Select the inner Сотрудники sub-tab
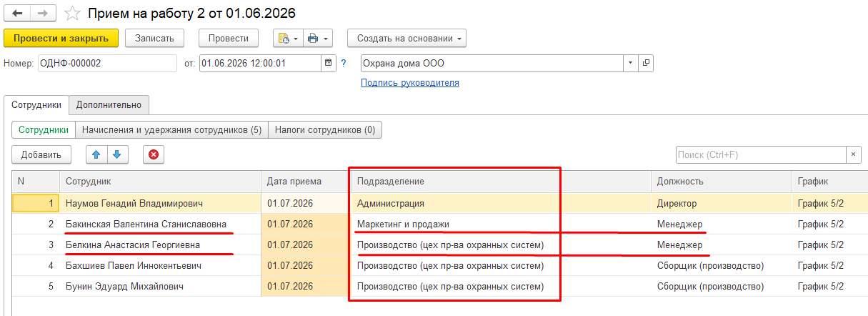Viewport: 868px width, 316px height. (x=43, y=130)
